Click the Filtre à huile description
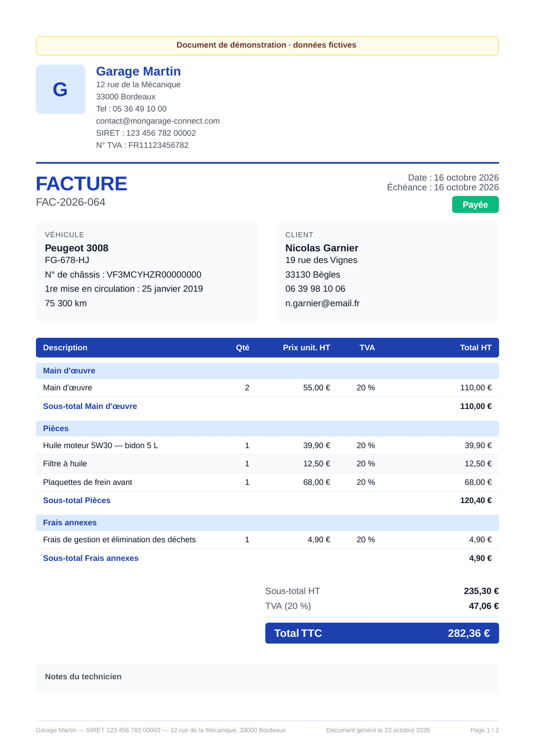Screen dimensions: 535x756 65,464
